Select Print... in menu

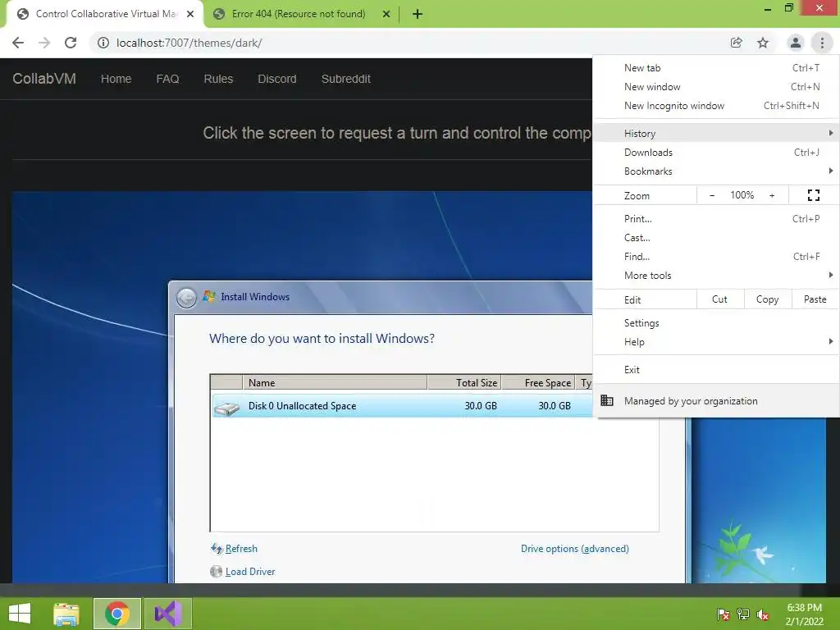click(x=716, y=218)
